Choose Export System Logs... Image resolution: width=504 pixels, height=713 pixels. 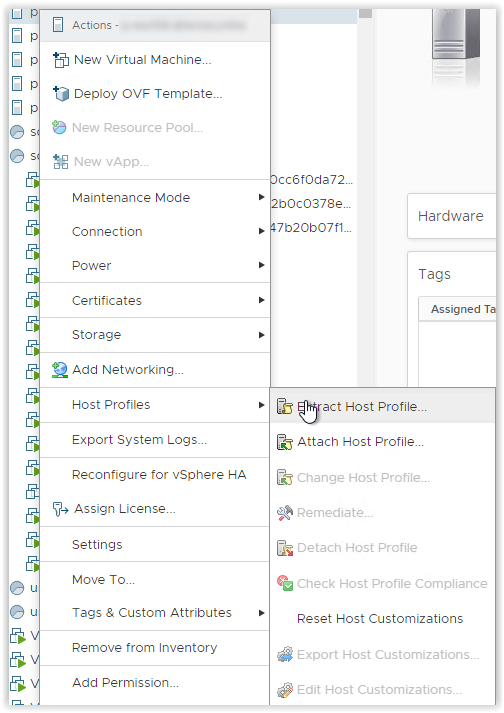(155, 440)
